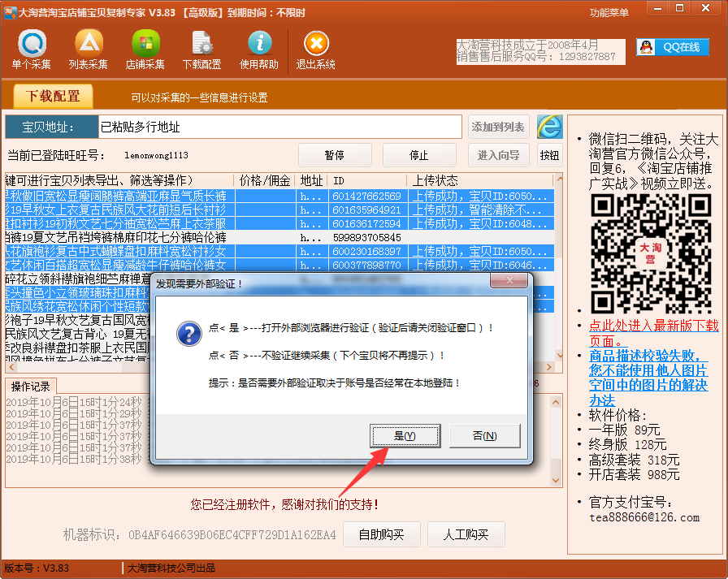728x579 pixels.
Task: Click the 大淘营 QR code image
Action: click(651, 253)
